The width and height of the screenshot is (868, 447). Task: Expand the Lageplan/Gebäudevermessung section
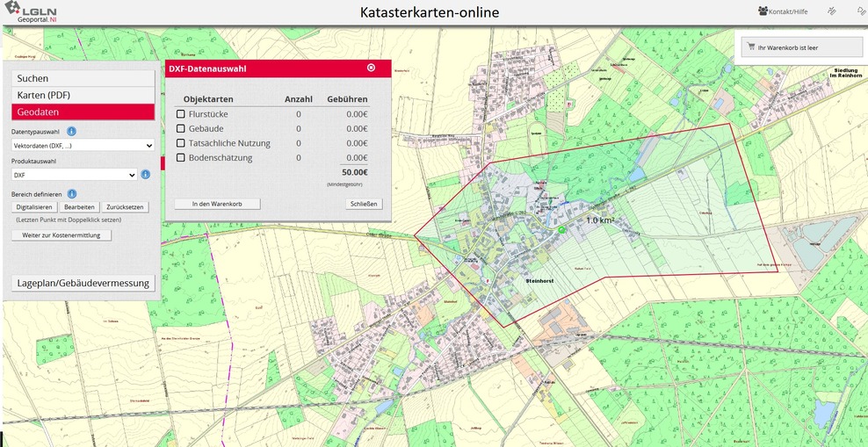(x=83, y=283)
